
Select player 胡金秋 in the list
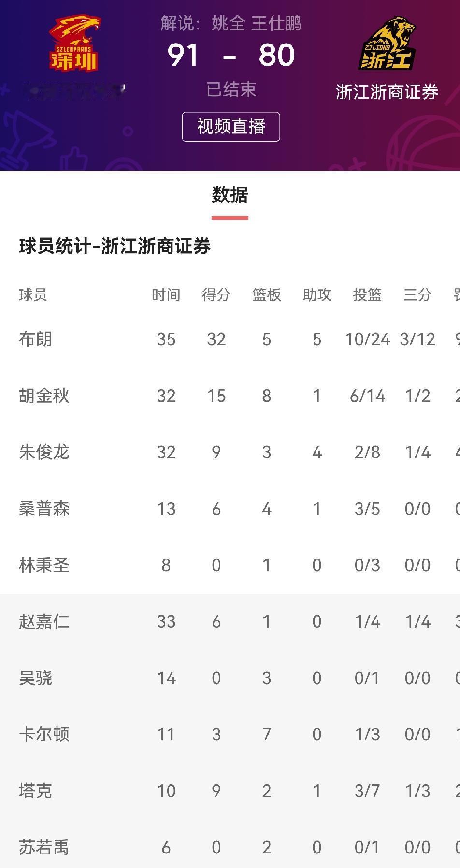pos(44,396)
